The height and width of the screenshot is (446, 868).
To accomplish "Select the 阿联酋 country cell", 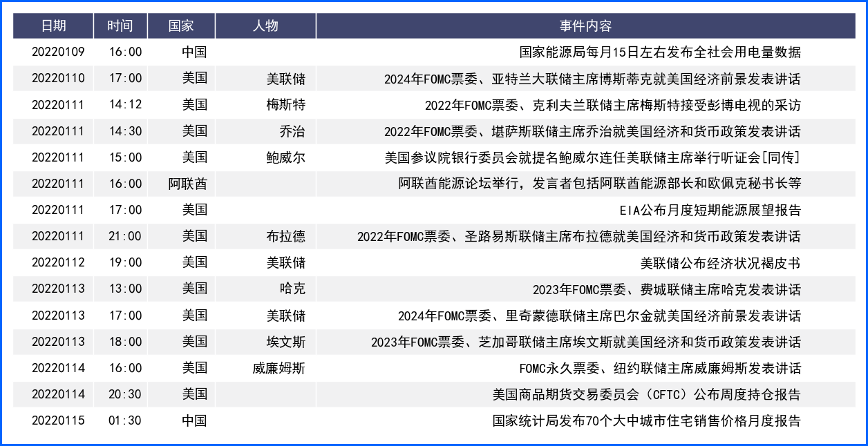I will tap(188, 184).
